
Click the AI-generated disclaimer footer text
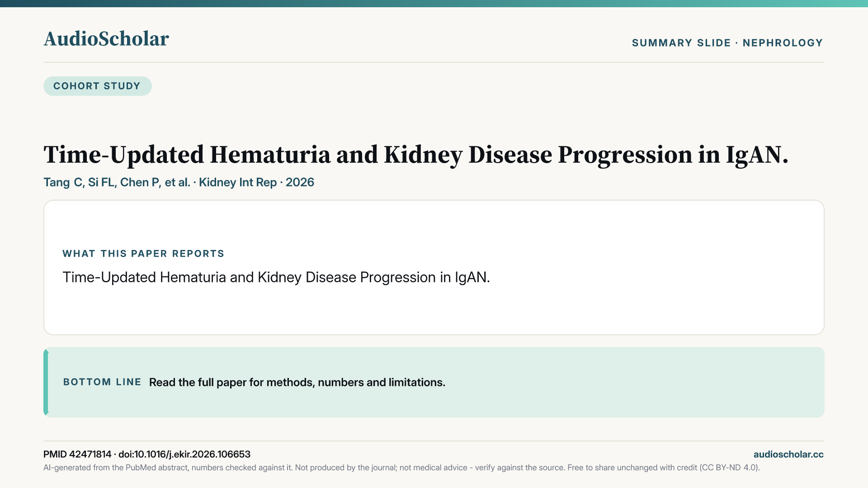[x=401, y=468]
